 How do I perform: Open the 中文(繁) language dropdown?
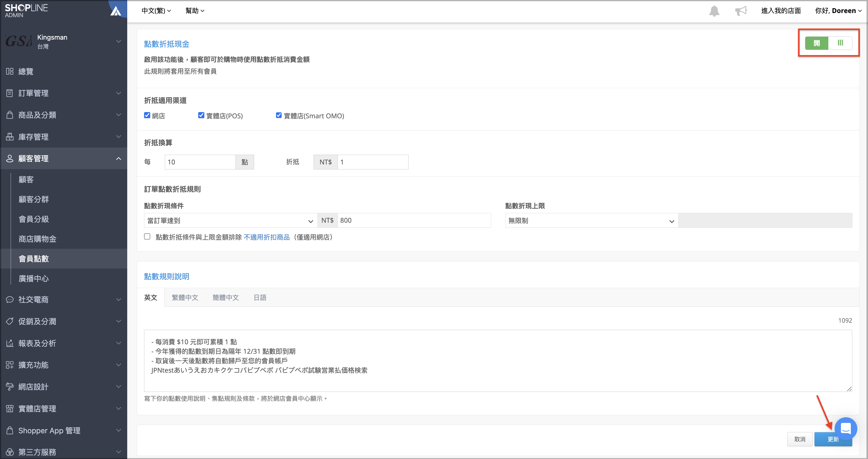pos(156,11)
